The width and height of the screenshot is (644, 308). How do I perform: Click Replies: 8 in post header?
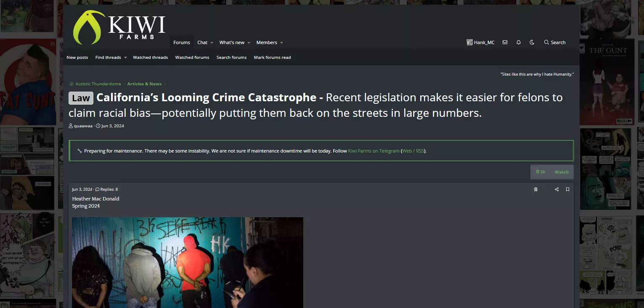click(x=109, y=190)
